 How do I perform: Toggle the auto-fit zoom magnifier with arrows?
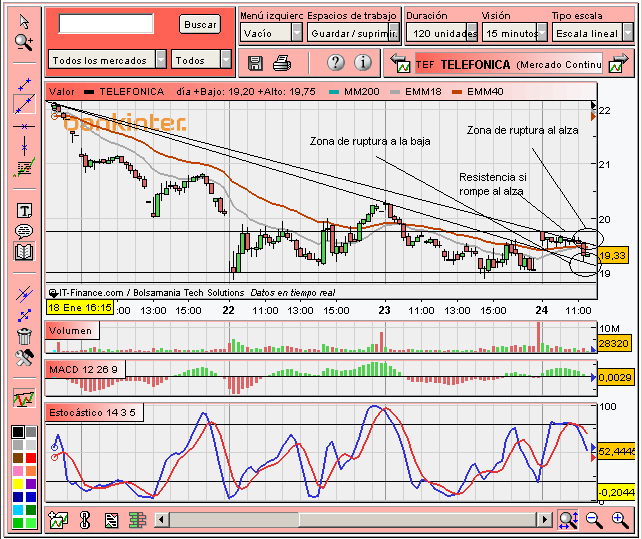(x=568, y=520)
